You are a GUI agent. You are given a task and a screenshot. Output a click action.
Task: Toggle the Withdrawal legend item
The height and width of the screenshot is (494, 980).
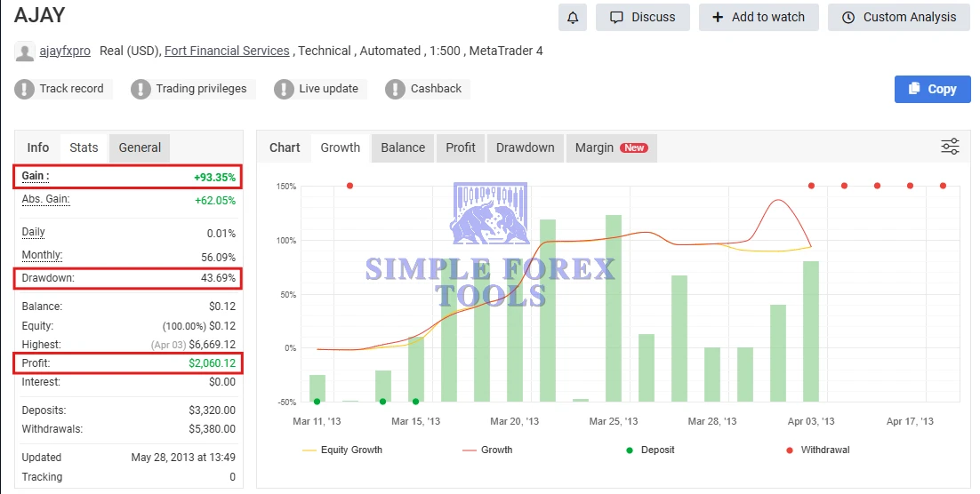(x=817, y=450)
